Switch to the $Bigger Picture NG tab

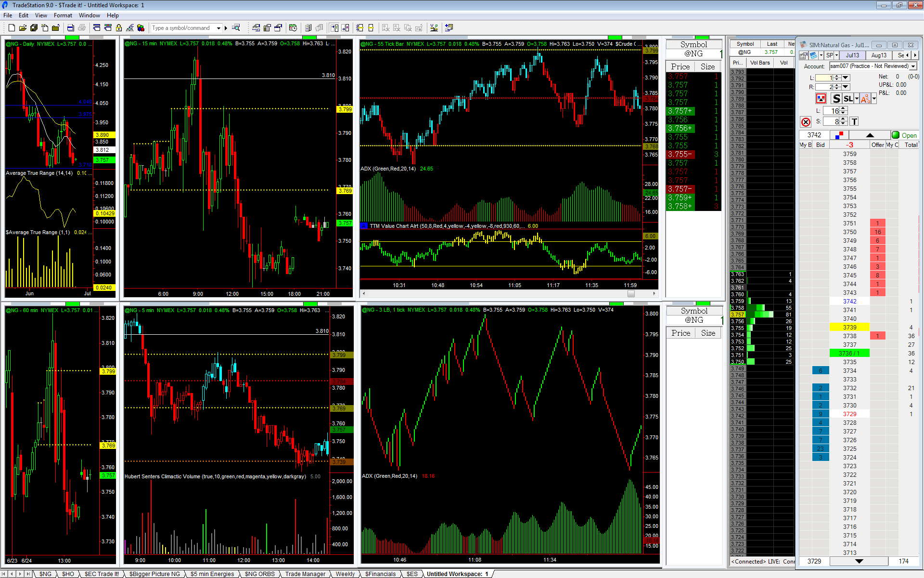coord(154,574)
